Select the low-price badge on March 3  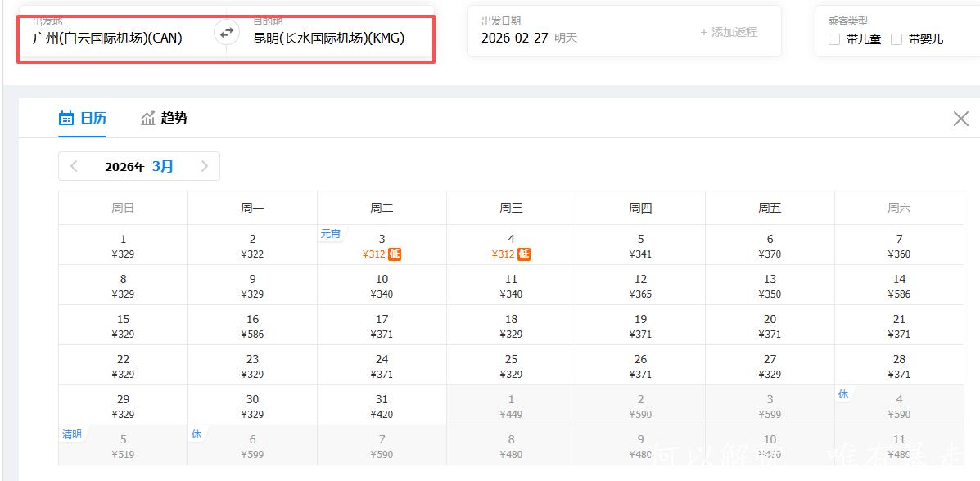pyautogui.click(x=395, y=254)
